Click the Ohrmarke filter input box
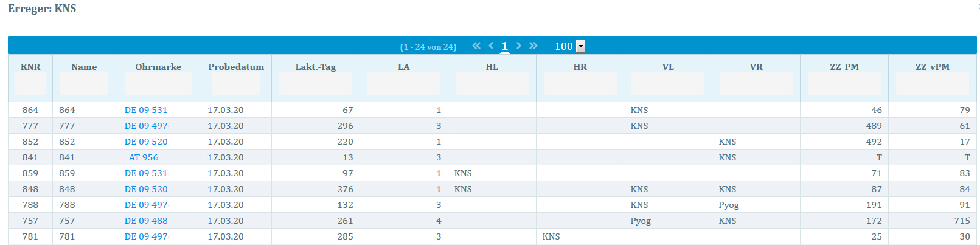 coord(158,84)
